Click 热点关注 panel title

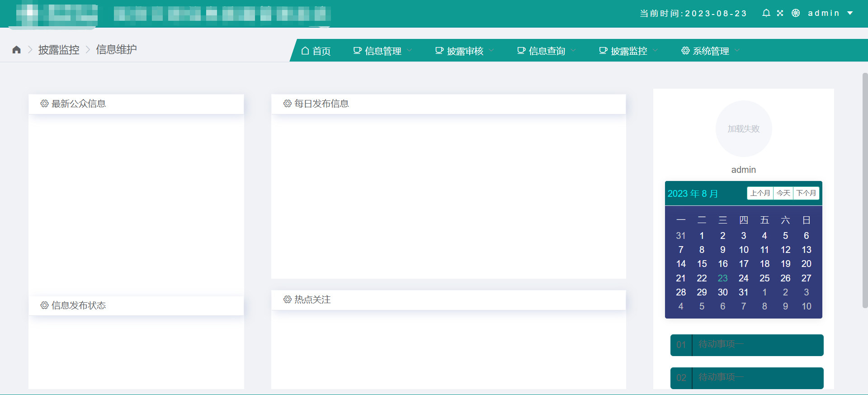(312, 300)
